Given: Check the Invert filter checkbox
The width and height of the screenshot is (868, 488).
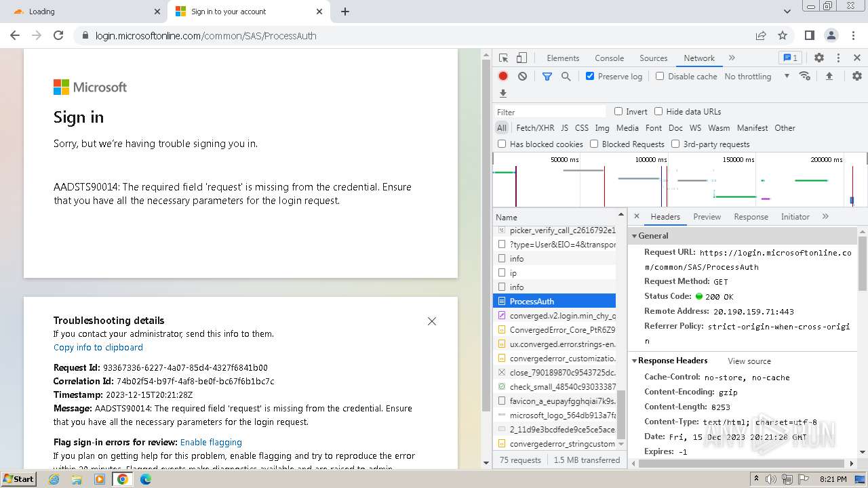Looking at the screenshot, I should tap(618, 111).
